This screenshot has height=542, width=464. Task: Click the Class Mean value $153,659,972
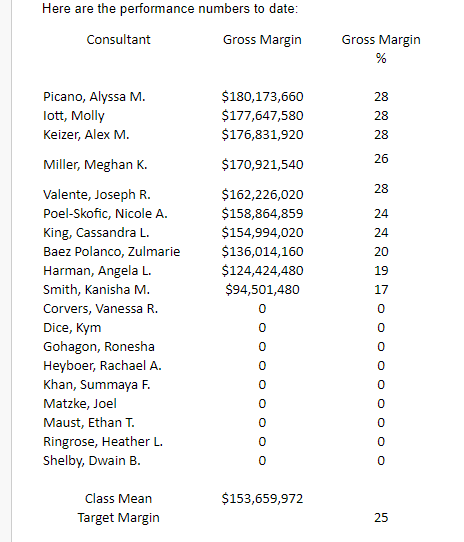click(262, 499)
